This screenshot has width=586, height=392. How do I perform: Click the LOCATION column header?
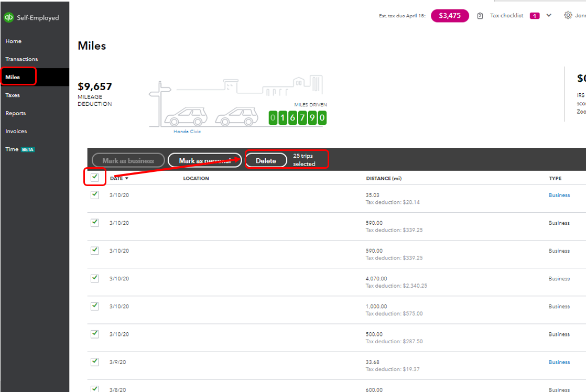tap(196, 178)
